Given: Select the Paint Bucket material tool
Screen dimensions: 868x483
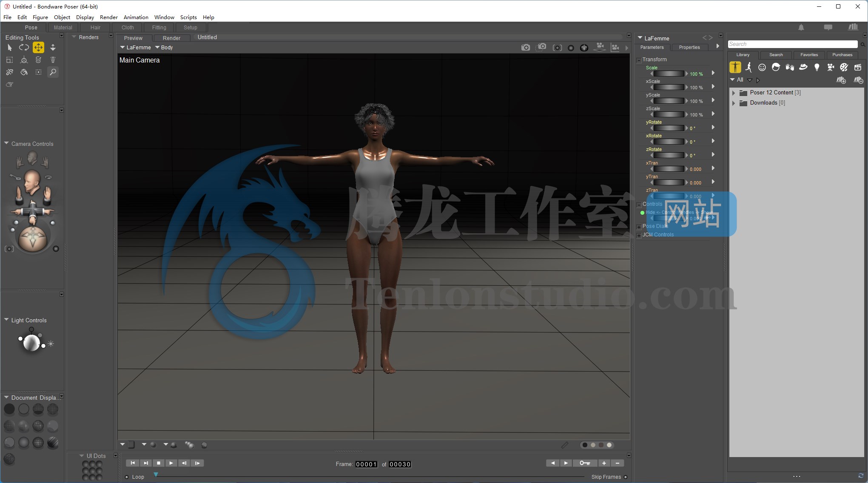Looking at the screenshot, I should [24, 72].
